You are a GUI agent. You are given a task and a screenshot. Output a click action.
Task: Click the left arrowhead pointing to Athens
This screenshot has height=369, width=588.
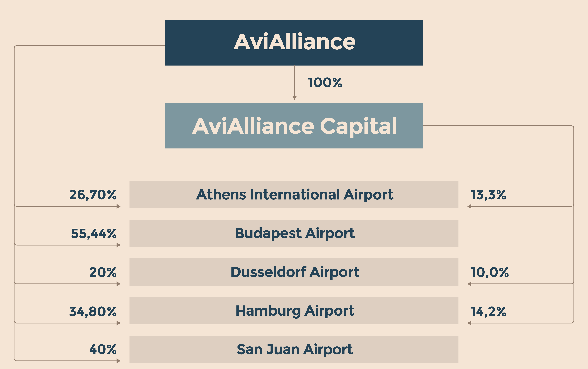click(119, 206)
